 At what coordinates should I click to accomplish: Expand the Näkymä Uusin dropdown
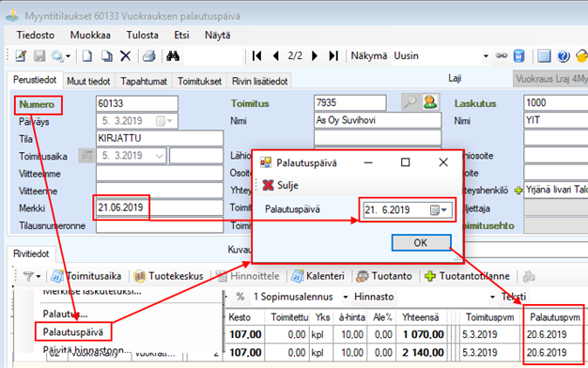(x=486, y=56)
